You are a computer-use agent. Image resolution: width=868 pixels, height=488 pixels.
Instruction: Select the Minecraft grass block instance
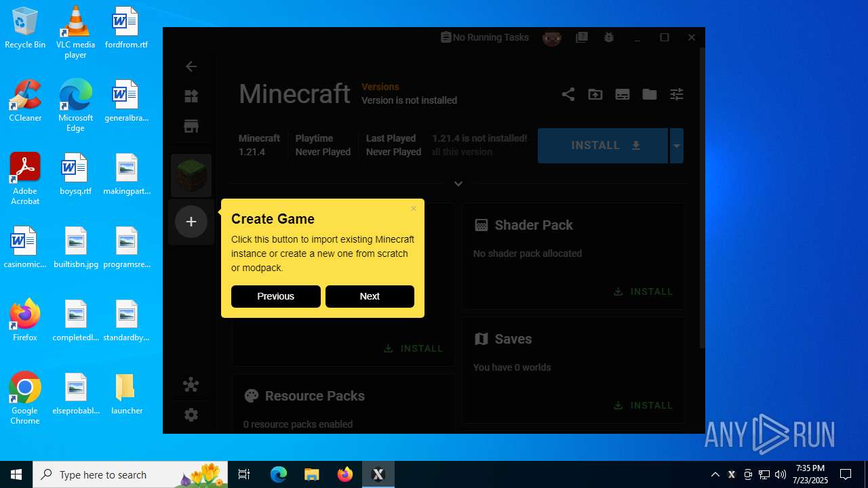coord(191,176)
